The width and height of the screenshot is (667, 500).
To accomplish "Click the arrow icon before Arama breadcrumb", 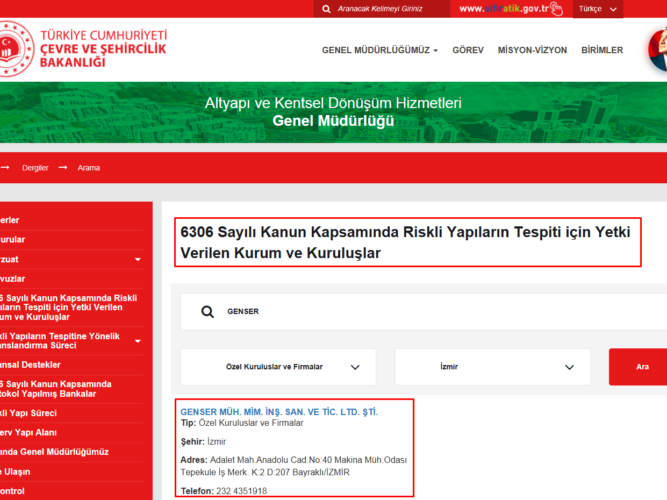I will [x=63, y=168].
